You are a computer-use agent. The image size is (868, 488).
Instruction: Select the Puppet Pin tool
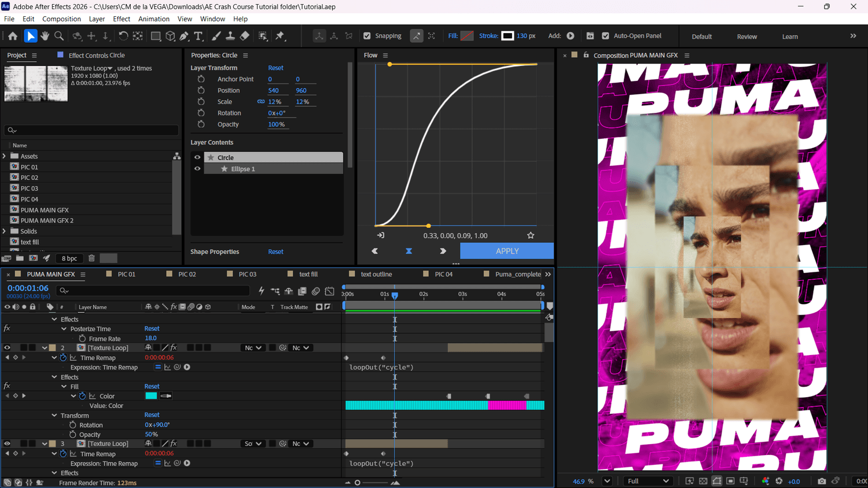click(x=280, y=36)
